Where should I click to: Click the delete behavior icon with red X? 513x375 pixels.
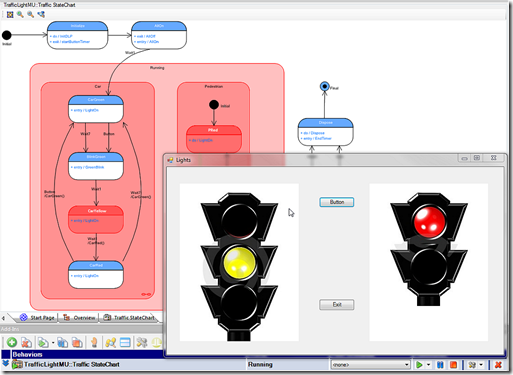(x=26, y=342)
